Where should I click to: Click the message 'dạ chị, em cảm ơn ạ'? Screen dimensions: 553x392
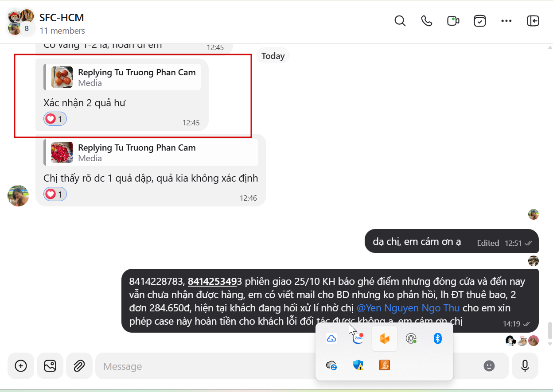(417, 241)
